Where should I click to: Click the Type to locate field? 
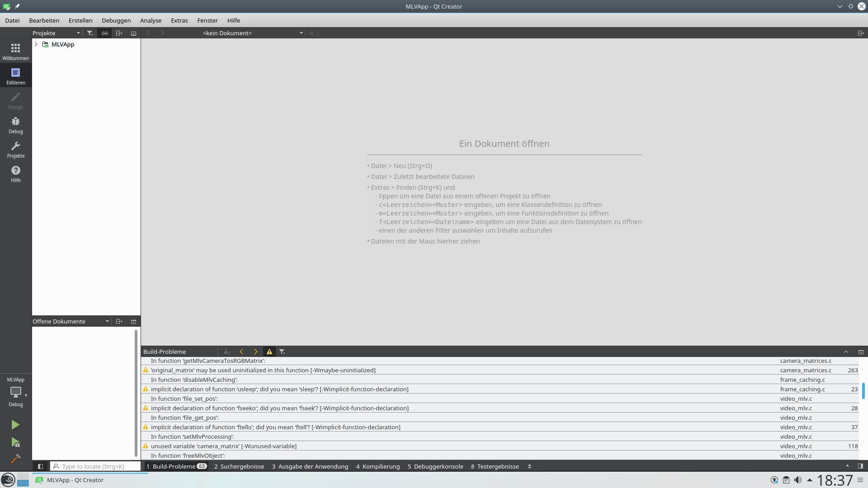(x=95, y=466)
